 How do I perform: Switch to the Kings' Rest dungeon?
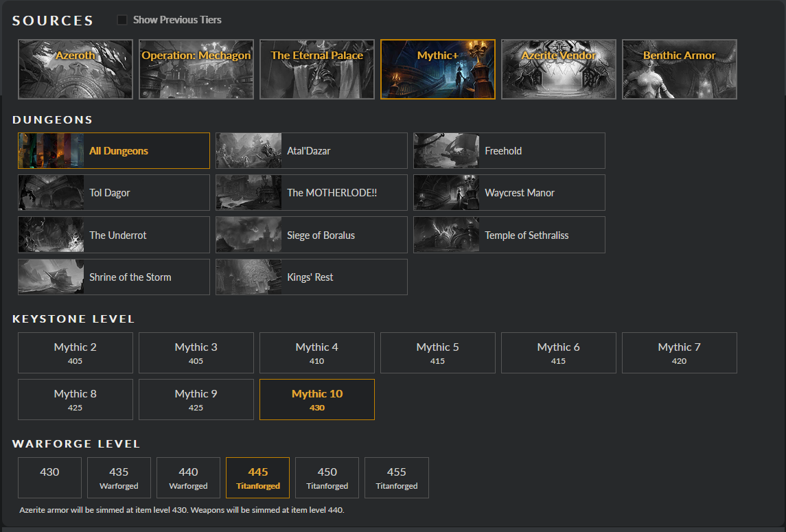point(311,277)
